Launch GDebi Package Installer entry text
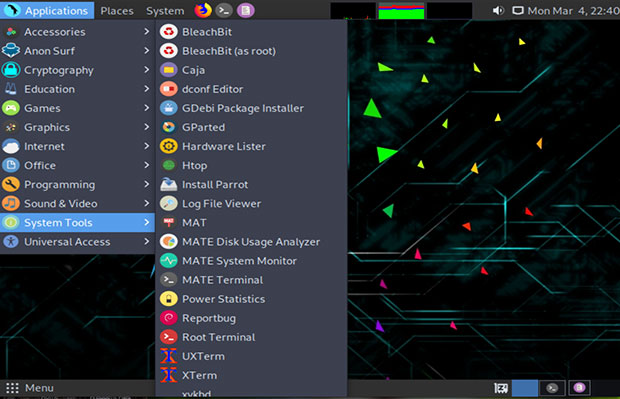Image resolution: width=620 pixels, height=399 pixels. (243, 108)
